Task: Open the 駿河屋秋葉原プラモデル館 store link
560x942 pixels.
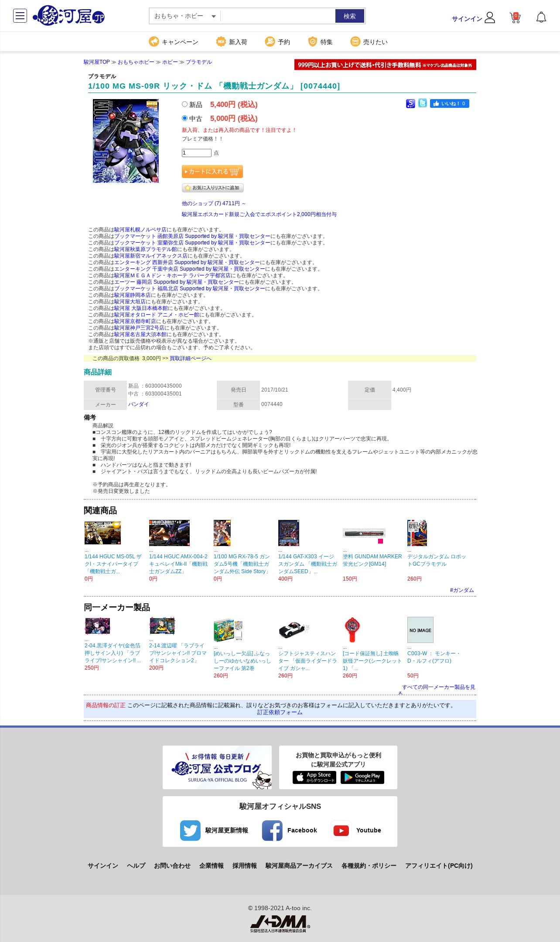Action: click(146, 249)
